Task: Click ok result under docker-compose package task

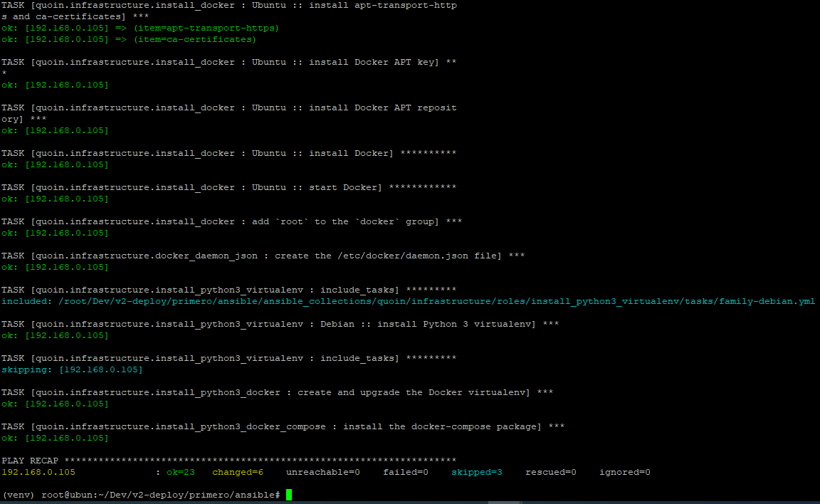Action: [55, 438]
